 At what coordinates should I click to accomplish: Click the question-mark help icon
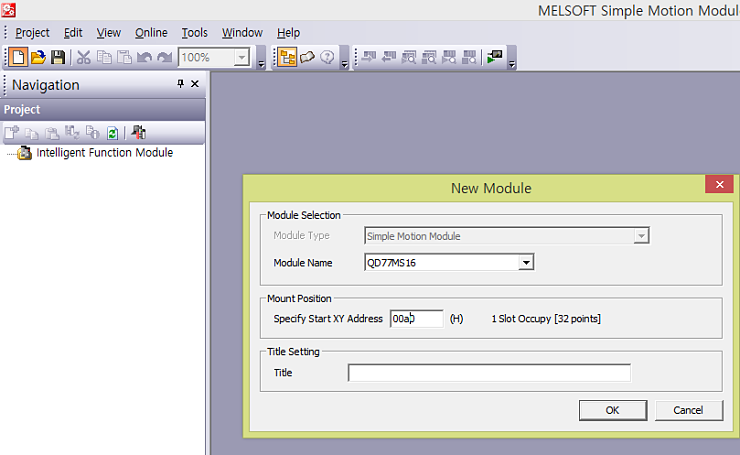(327, 58)
